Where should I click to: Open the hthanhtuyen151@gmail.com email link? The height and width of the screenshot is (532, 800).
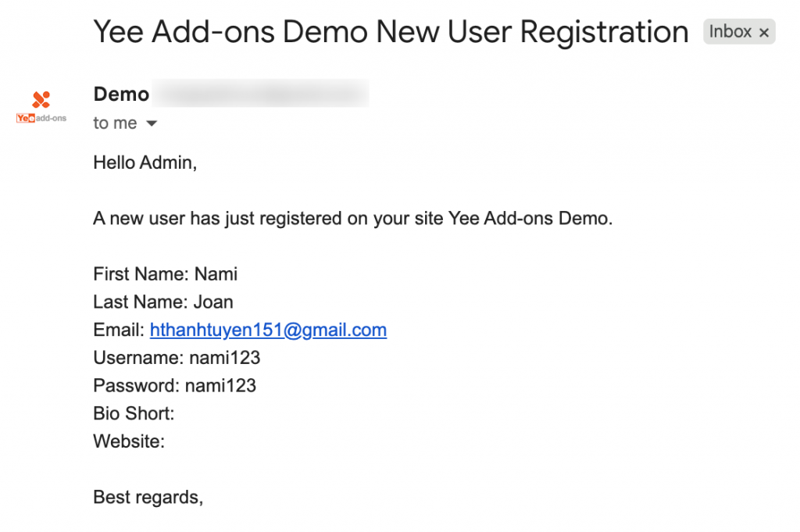[269, 330]
